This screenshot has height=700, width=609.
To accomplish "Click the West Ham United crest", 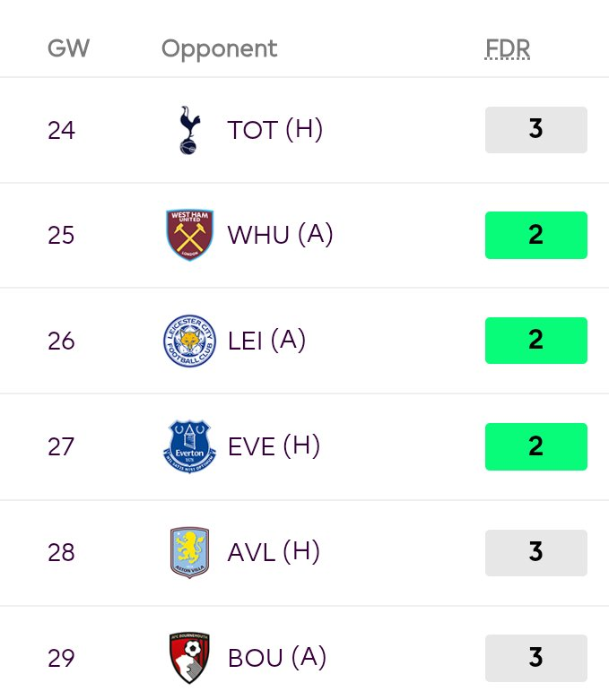I will (189, 235).
